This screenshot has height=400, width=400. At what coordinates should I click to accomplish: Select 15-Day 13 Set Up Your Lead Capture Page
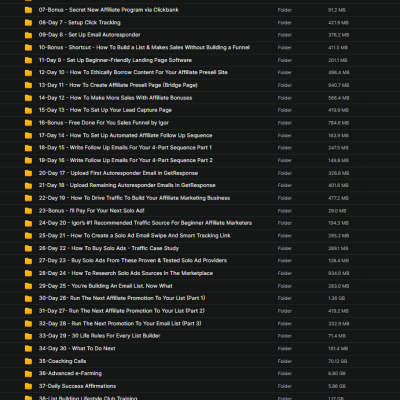coord(105,110)
